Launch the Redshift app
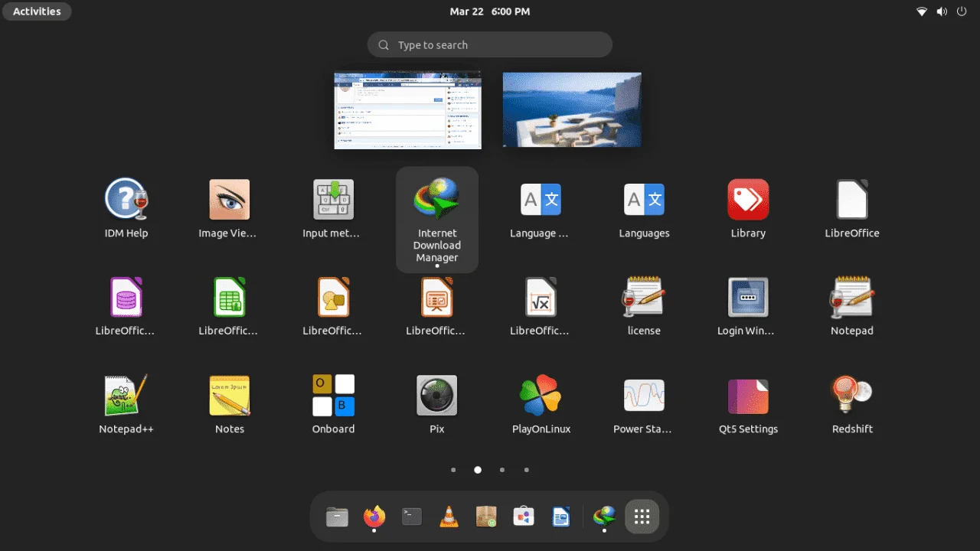The image size is (980, 551). (852, 405)
